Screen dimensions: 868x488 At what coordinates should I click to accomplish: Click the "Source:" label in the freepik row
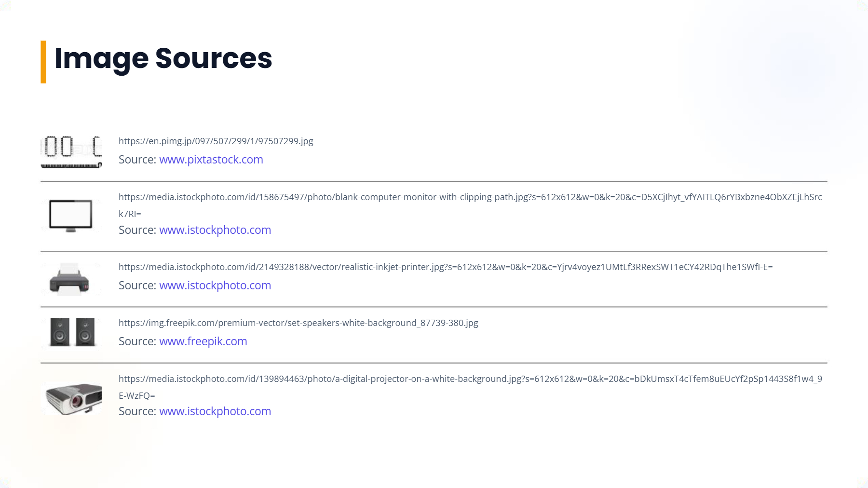click(x=137, y=341)
